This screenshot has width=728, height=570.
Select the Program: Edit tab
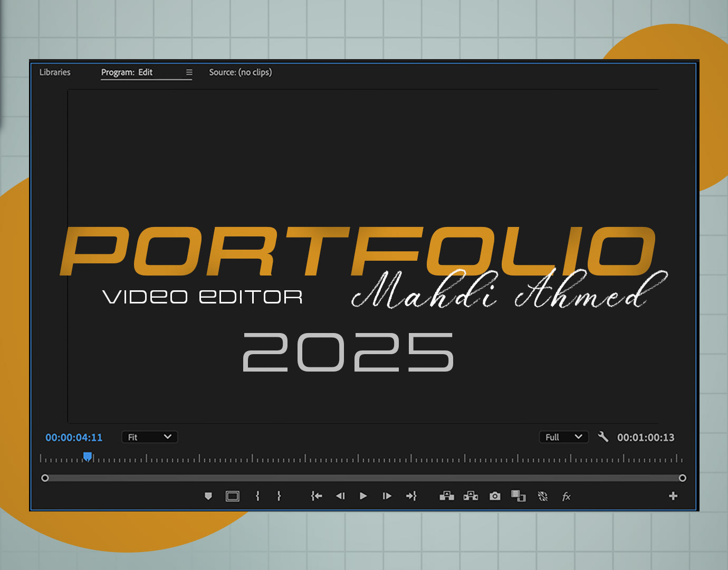click(x=127, y=72)
